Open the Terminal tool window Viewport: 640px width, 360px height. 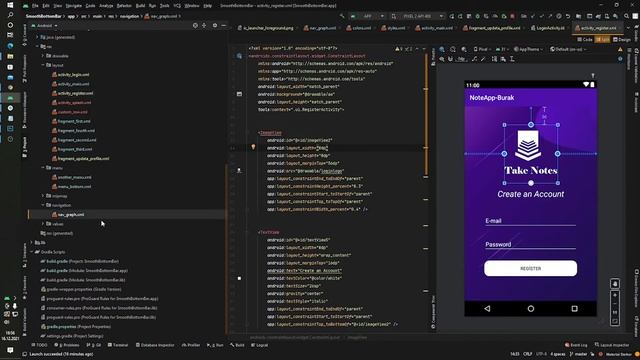point(118,345)
